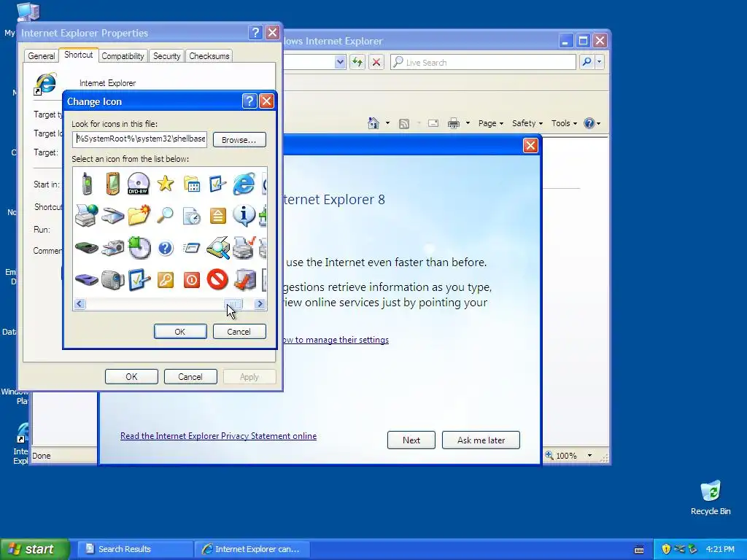Open the Security tab
Screen dimensions: 747x560
pos(167,55)
